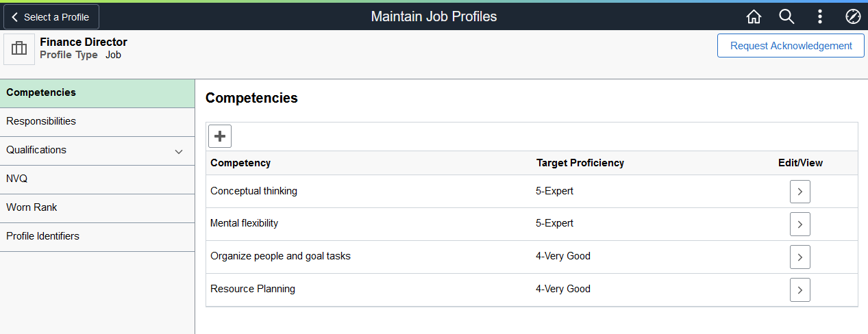
Task: Expand the Qualifications section chevron
Action: click(x=179, y=151)
